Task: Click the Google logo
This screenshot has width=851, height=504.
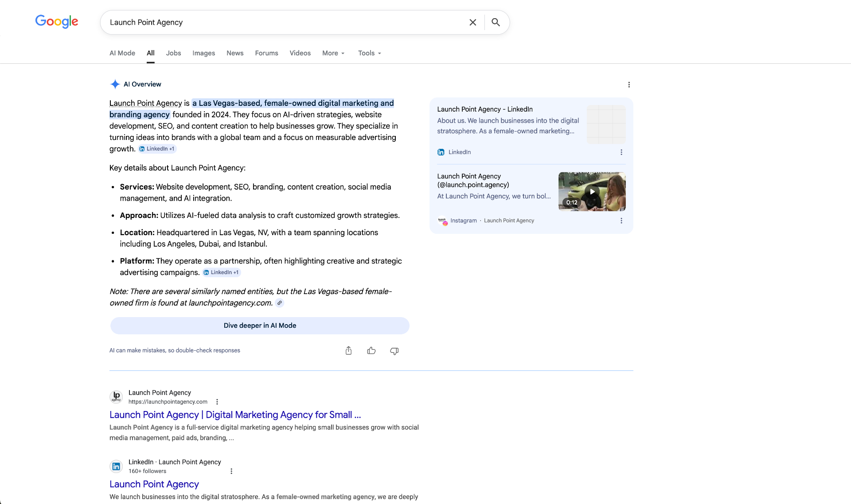Action: click(57, 21)
